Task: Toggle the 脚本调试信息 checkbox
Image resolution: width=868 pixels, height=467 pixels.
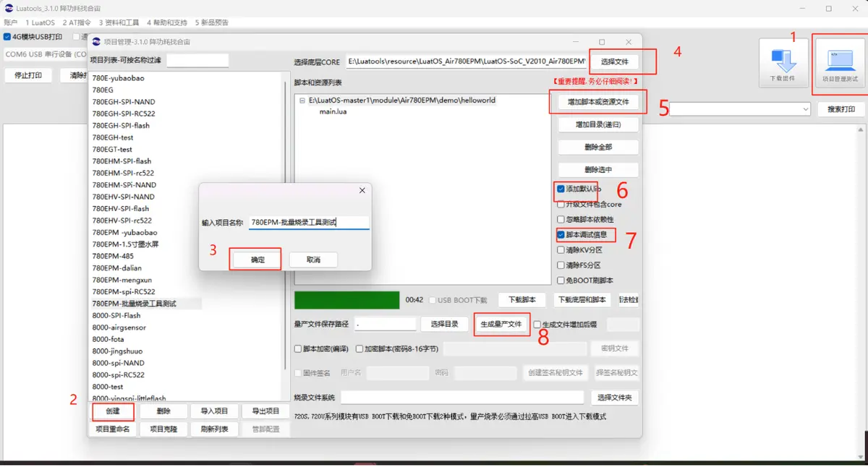Action: tap(561, 235)
